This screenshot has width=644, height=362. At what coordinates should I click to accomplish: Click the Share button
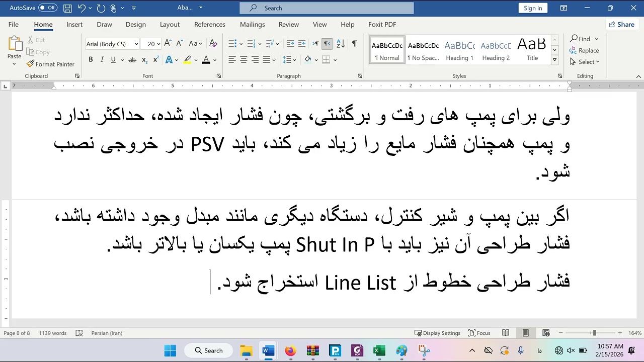(621, 24)
